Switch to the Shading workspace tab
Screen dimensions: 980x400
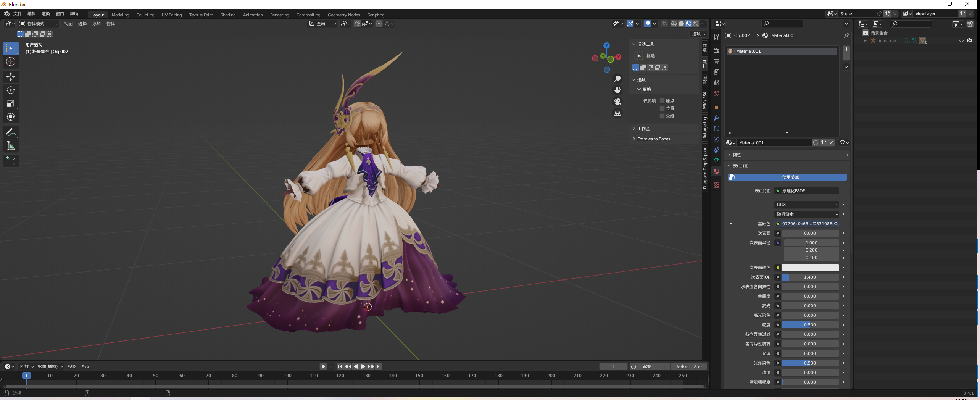(x=228, y=15)
